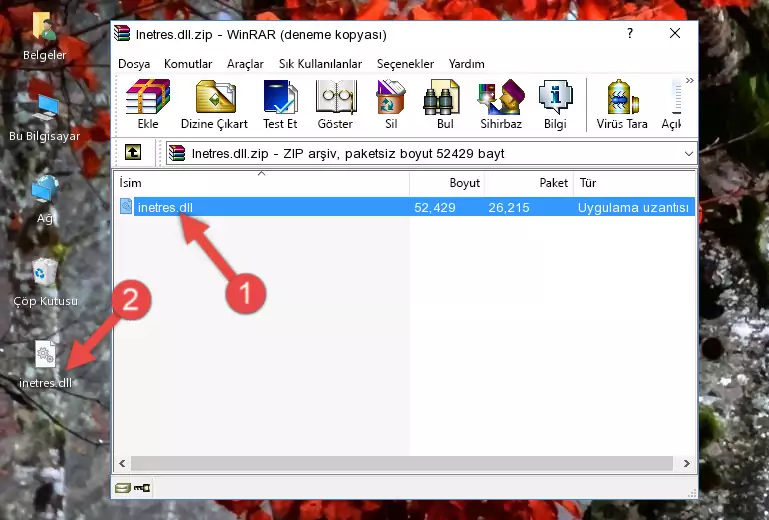Expand toolbar overflow chevron
This screenshot has height=520, width=769.
pyautogui.click(x=690, y=80)
